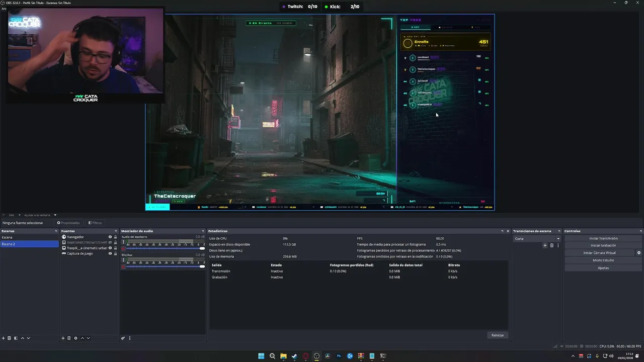Open advanced audio properties gears icon
Viewport: 644px width, 362px height.
(x=123, y=338)
